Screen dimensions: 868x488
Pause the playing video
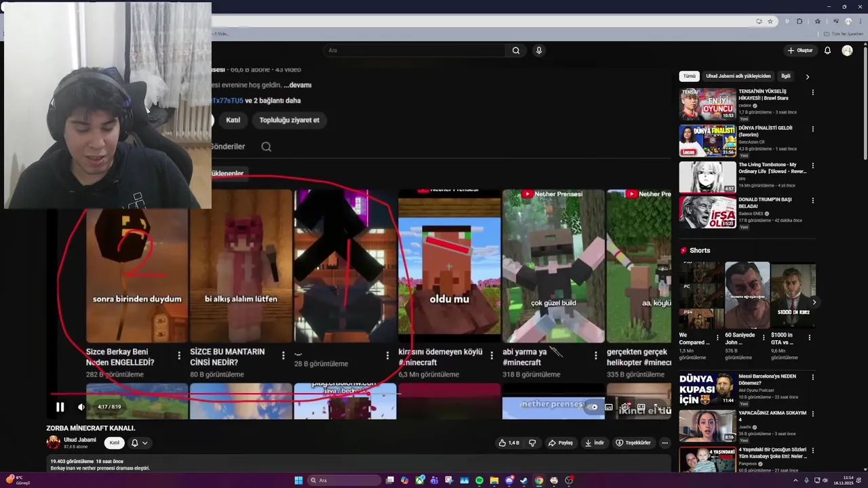[x=60, y=407]
